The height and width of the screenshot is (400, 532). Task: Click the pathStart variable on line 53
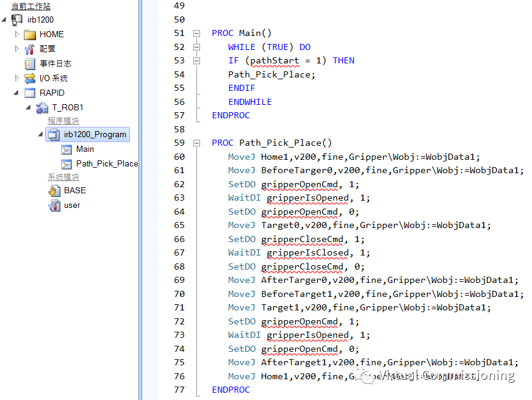(x=275, y=61)
